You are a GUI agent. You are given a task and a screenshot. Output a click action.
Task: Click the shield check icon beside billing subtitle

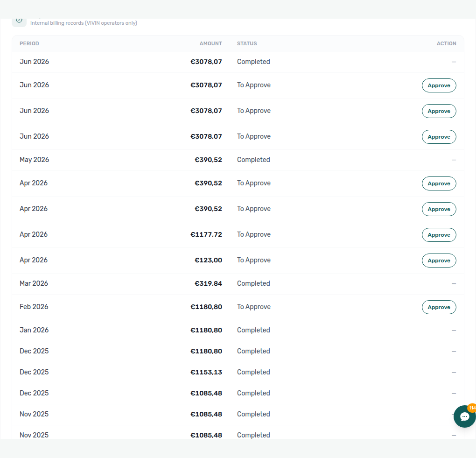click(19, 21)
